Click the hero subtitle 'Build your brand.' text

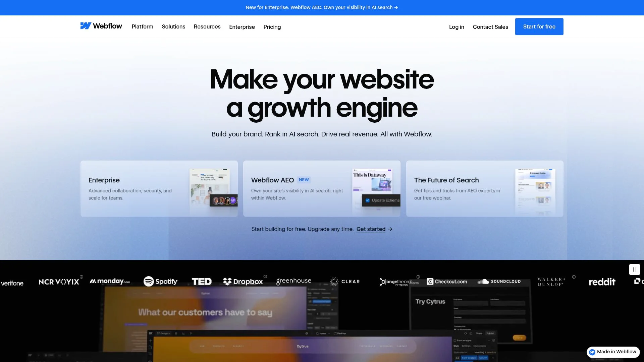point(237,134)
